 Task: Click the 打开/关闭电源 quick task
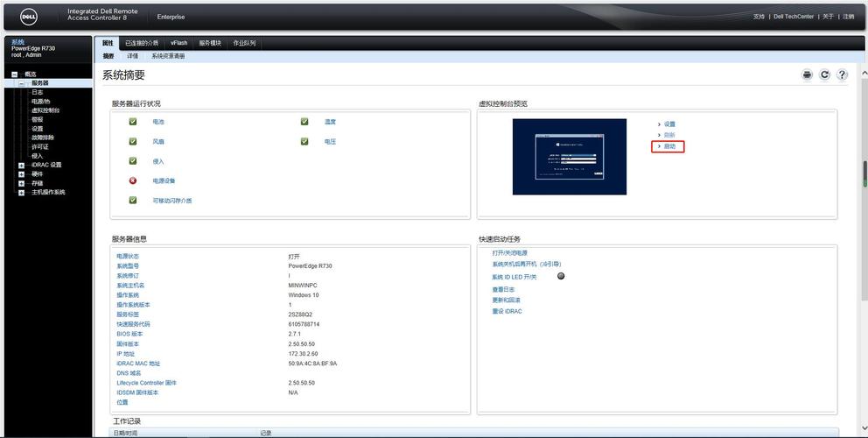coord(510,253)
